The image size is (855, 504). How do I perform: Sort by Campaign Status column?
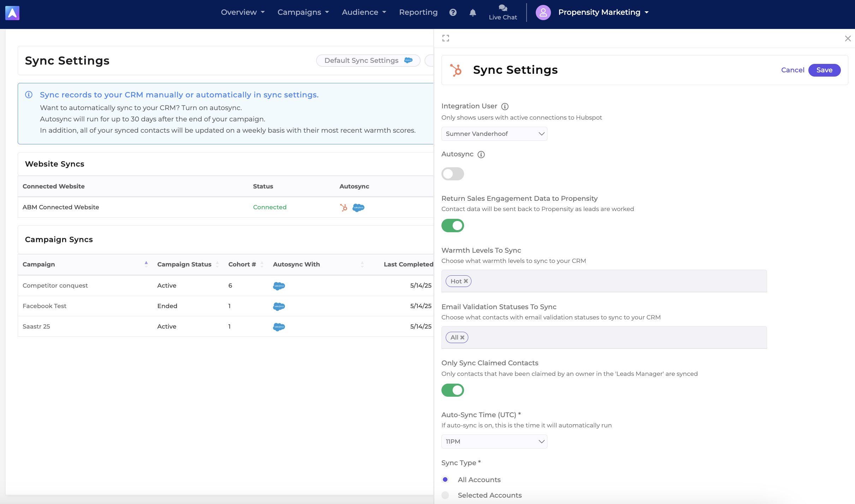tap(217, 264)
